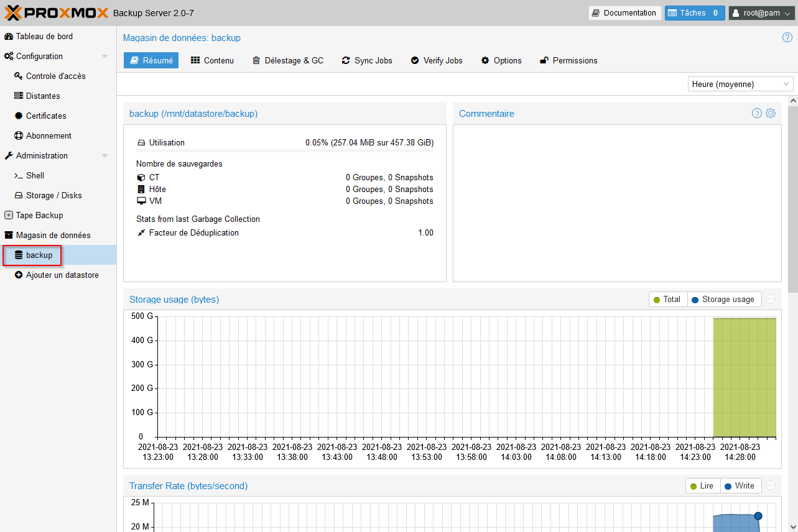This screenshot has width=798, height=532.
Task: Click the help question mark icon
Action: point(787,37)
